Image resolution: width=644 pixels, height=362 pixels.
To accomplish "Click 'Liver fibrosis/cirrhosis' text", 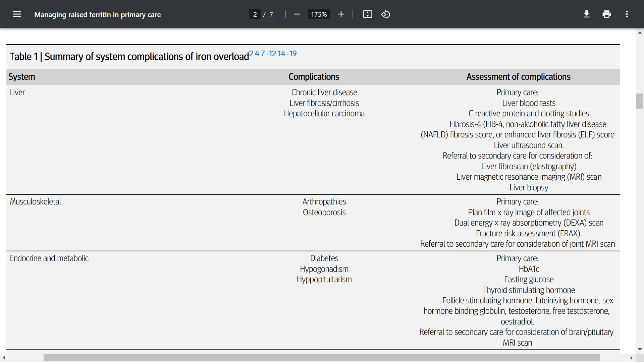I will pyautogui.click(x=324, y=103).
